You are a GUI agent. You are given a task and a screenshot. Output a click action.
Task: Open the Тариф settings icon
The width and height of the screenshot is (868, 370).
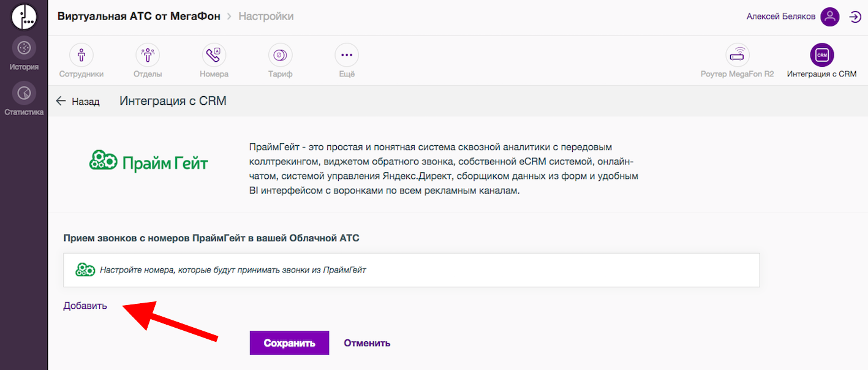280,55
